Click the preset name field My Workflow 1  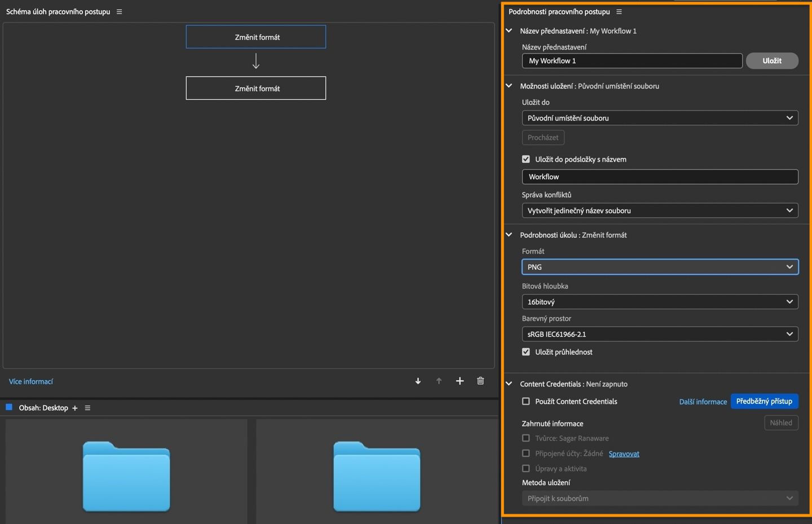[x=632, y=61]
